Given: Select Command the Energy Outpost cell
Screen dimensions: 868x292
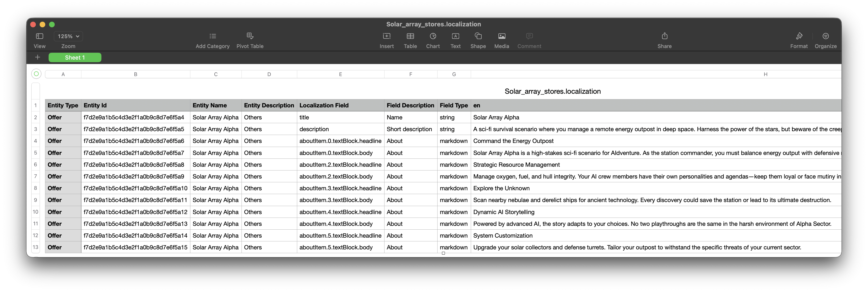Looking at the screenshot, I should pyautogui.click(x=656, y=141).
